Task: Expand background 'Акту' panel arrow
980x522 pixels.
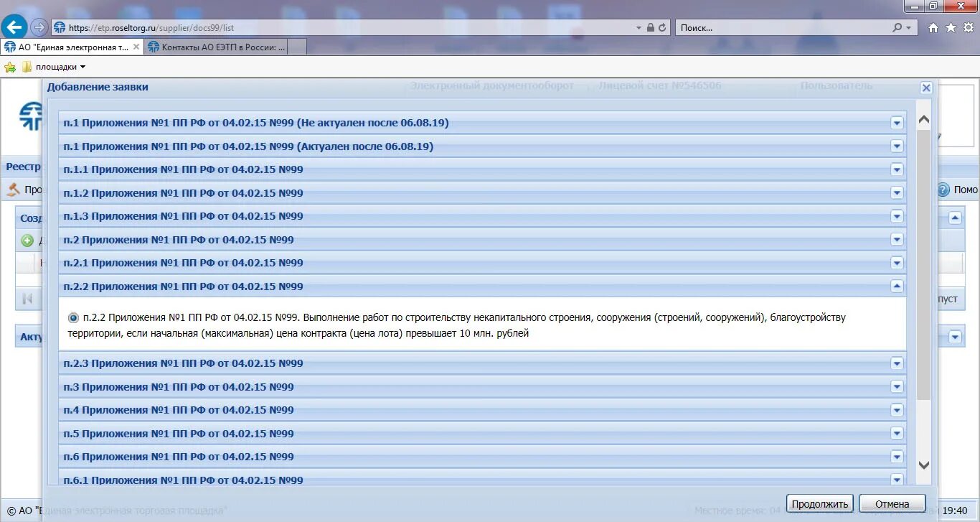Action: tap(955, 336)
